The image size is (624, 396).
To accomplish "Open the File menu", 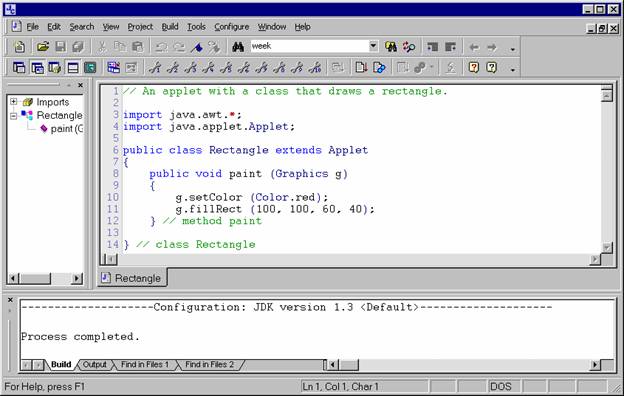I will tap(32, 27).
